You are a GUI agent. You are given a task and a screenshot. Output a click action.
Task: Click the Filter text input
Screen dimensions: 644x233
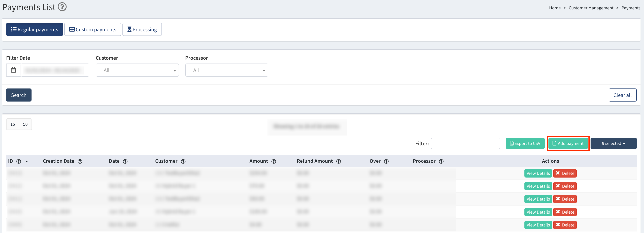(x=465, y=143)
